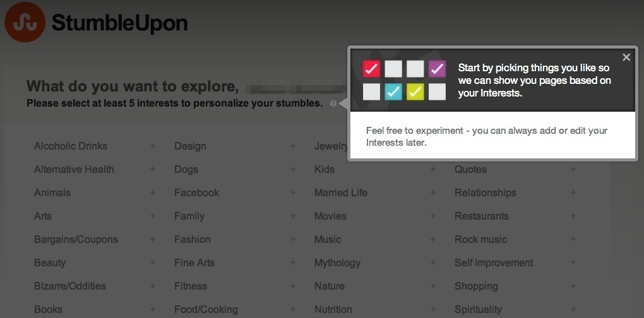Add Fashion with its plus icon
Viewport: 644px width, 318px height.
pos(293,239)
